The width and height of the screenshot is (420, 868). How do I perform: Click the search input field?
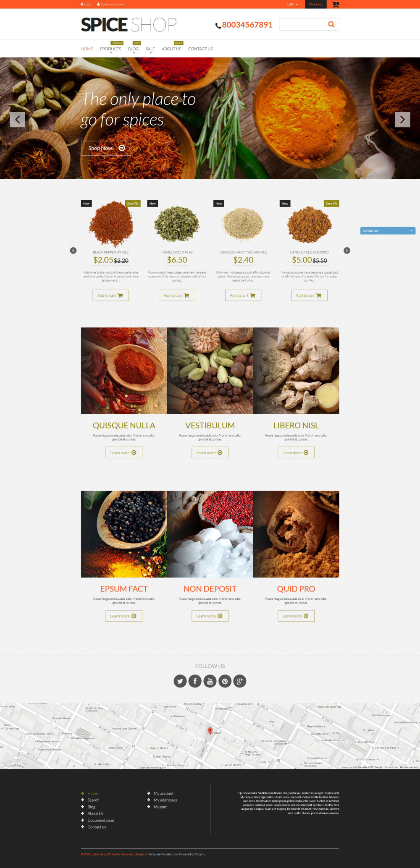click(x=304, y=24)
